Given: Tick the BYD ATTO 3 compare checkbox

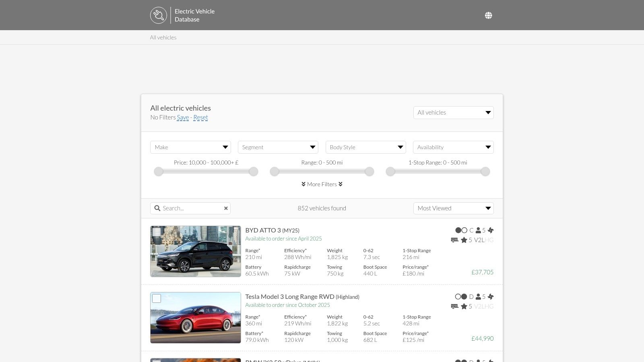Looking at the screenshot, I should [x=157, y=232].
